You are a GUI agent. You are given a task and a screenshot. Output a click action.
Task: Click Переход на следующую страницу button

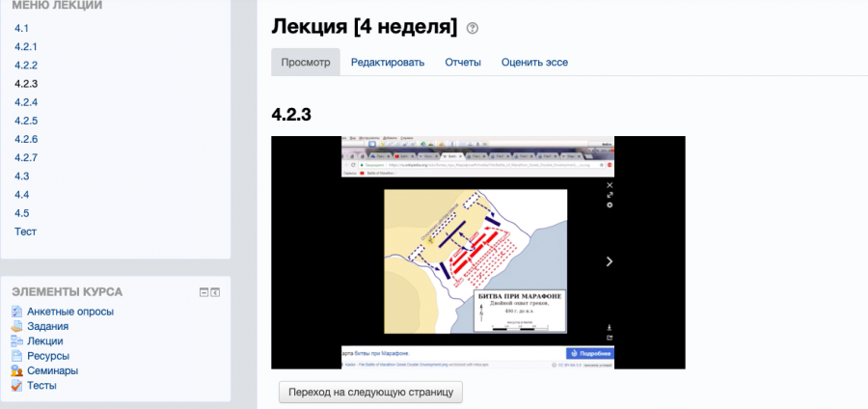click(370, 393)
